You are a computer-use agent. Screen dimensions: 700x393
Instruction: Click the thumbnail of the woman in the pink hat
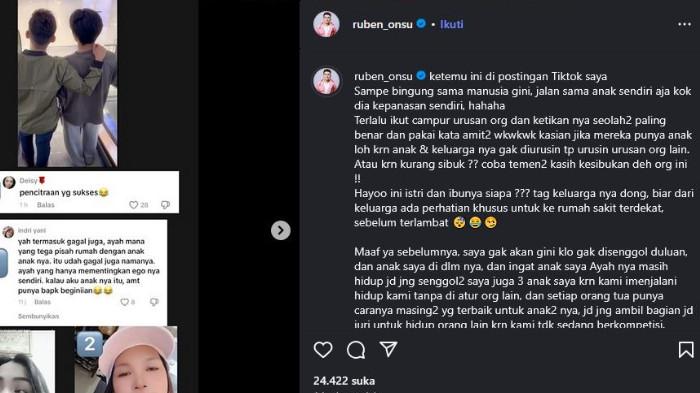[x=126, y=360]
